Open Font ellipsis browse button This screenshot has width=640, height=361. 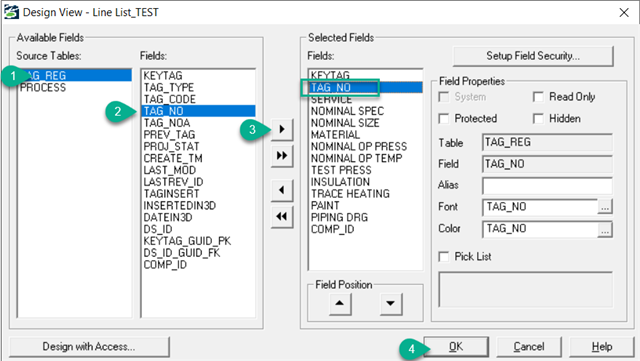point(605,207)
